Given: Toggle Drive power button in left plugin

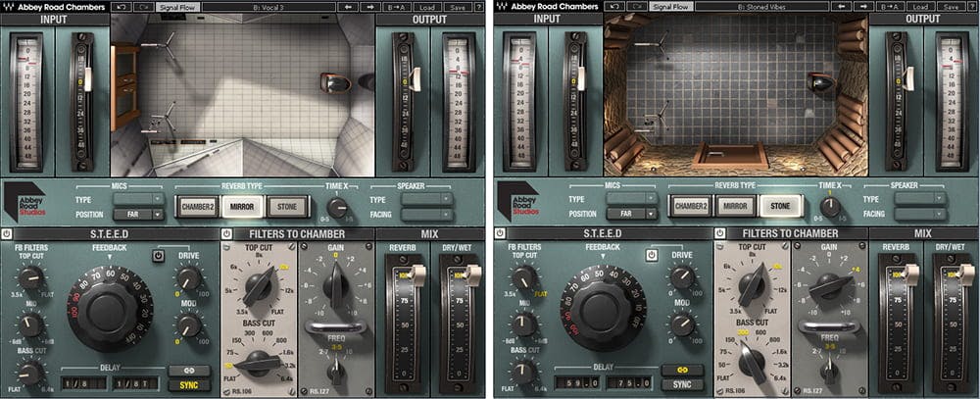Looking at the screenshot, I should [x=156, y=256].
